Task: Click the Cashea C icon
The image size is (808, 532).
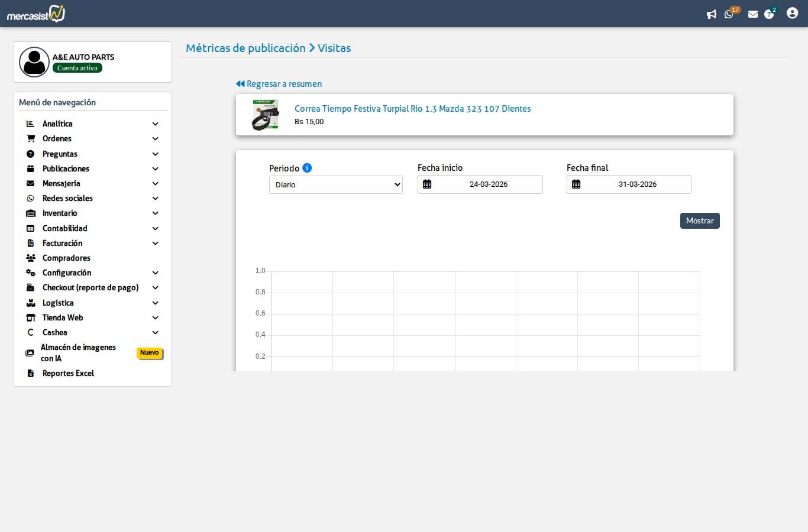Action: point(31,333)
